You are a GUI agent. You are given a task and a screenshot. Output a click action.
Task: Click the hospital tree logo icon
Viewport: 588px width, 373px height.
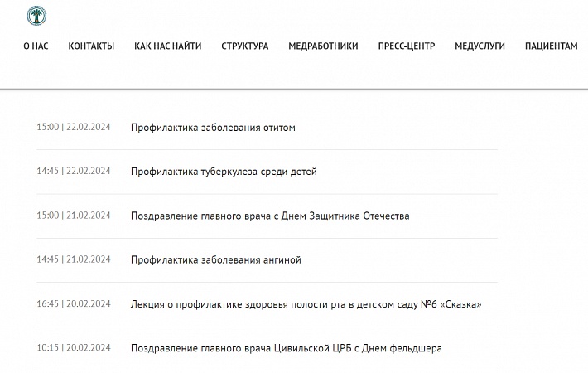click(36, 16)
